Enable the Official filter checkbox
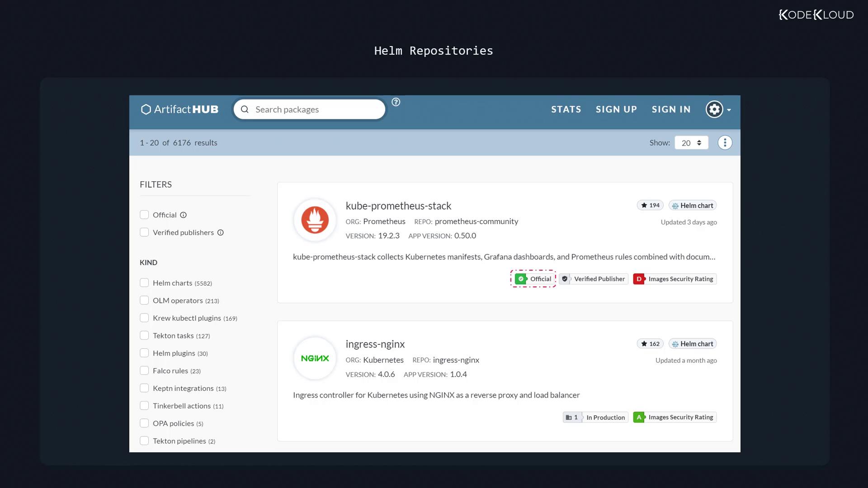868x488 pixels. tap(144, 215)
